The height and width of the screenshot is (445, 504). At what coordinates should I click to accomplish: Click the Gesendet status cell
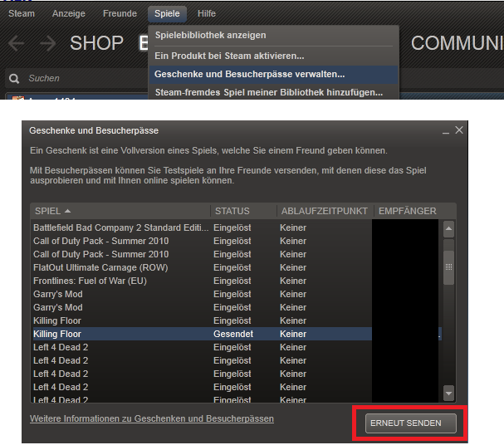click(x=233, y=334)
